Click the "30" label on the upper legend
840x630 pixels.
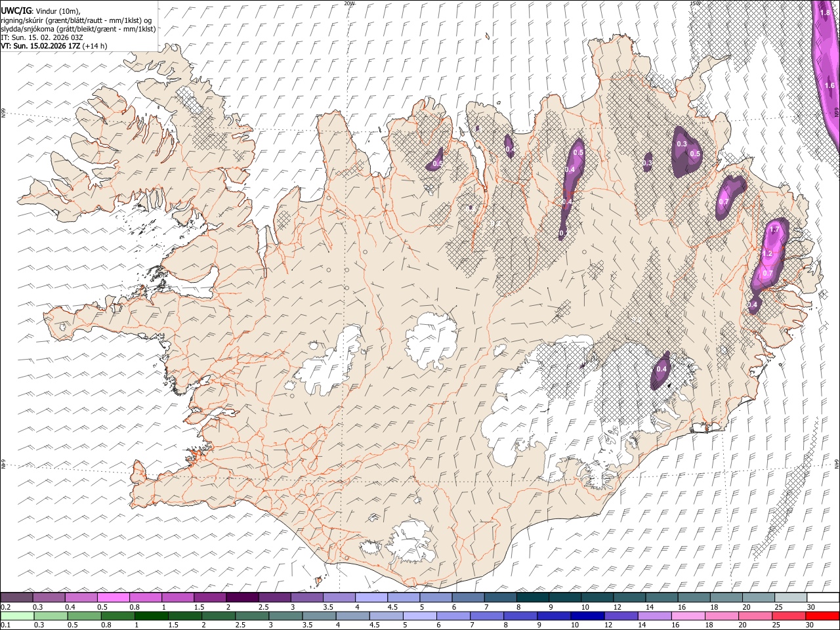[810, 607]
